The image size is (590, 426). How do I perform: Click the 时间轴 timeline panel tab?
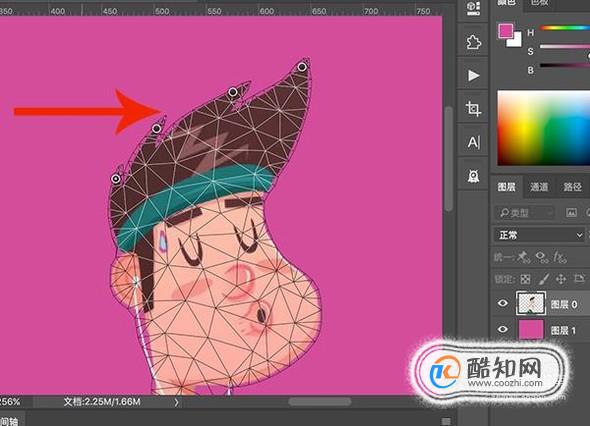(x=9, y=421)
